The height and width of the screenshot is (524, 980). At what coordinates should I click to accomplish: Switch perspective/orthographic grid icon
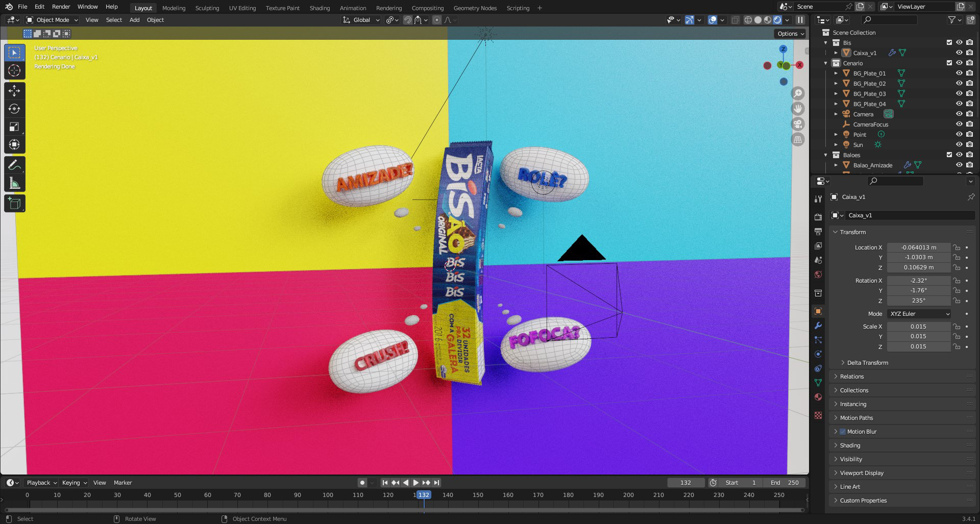click(798, 139)
